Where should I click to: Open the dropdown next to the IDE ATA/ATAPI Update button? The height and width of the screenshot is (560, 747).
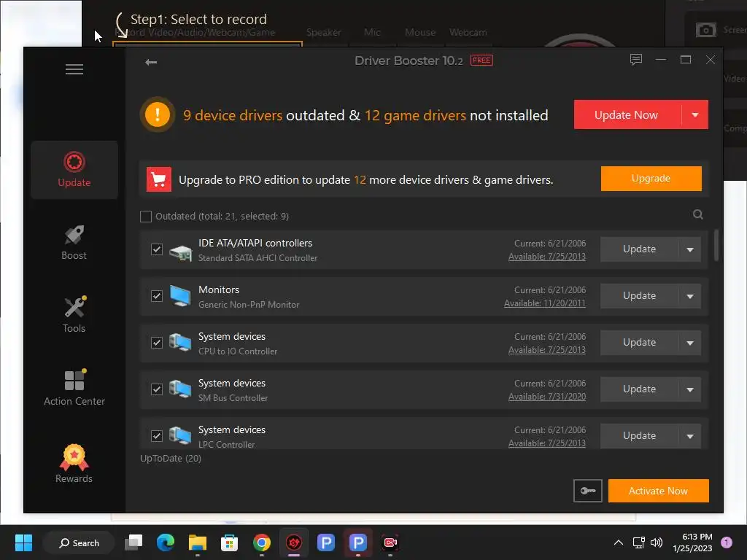click(x=690, y=249)
